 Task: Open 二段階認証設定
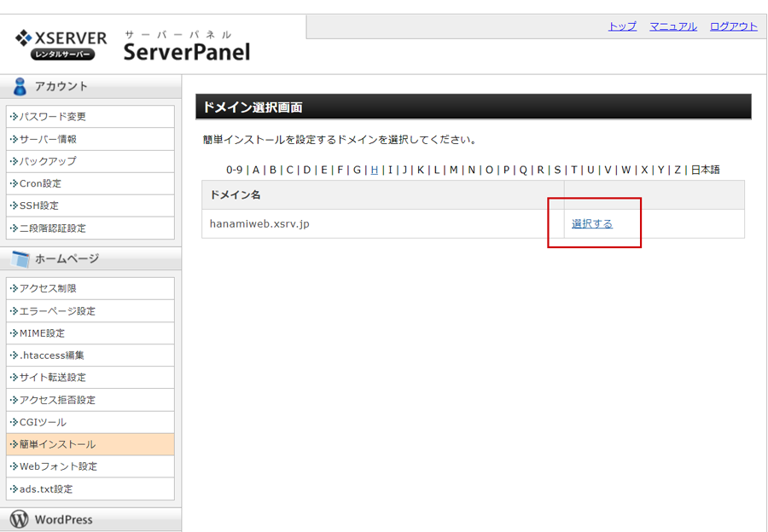click(x=90, y=228)
